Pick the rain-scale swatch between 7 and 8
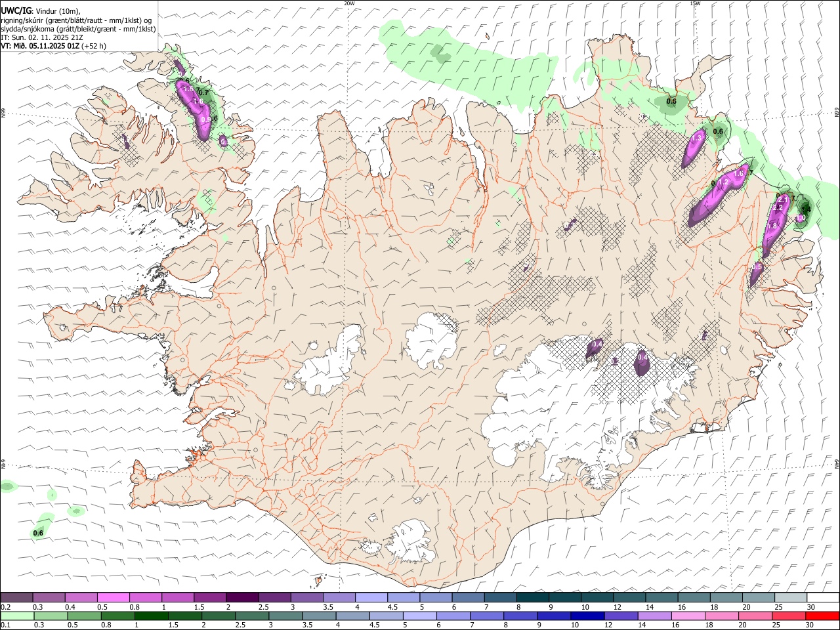Image resolution: width=840 pixels, height=630 pixels. coord(487,616)
